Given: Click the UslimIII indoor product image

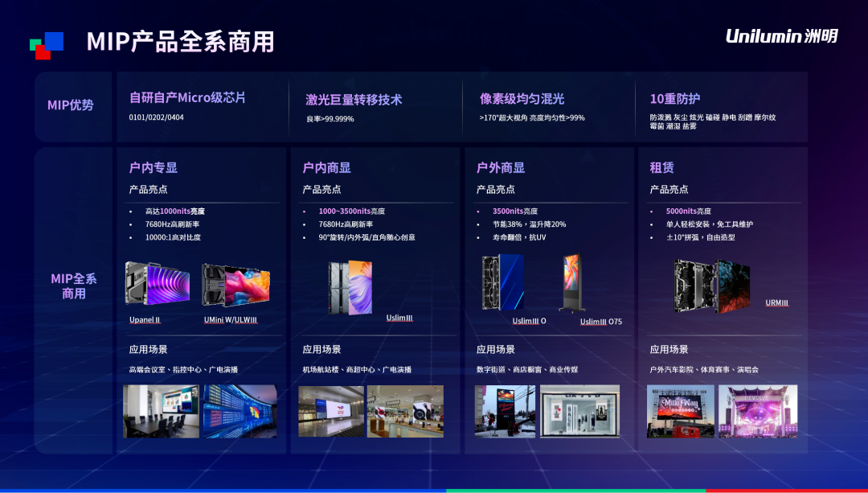Looking at the screenshot, I should click(350, 287).
